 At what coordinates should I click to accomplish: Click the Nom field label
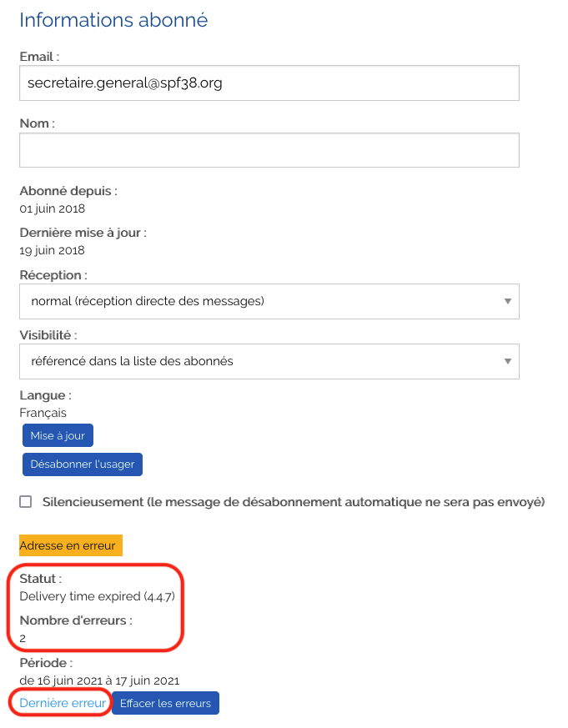point(37,123)
